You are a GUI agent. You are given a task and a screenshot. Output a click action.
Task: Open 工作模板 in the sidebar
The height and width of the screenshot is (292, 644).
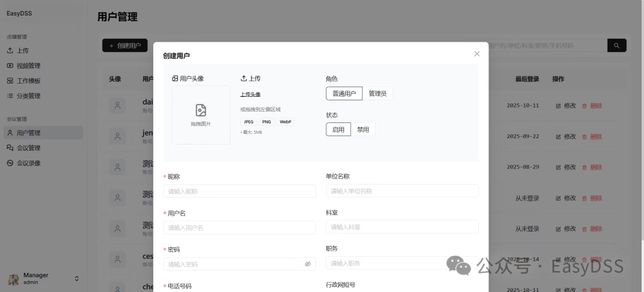pos(44,81)
